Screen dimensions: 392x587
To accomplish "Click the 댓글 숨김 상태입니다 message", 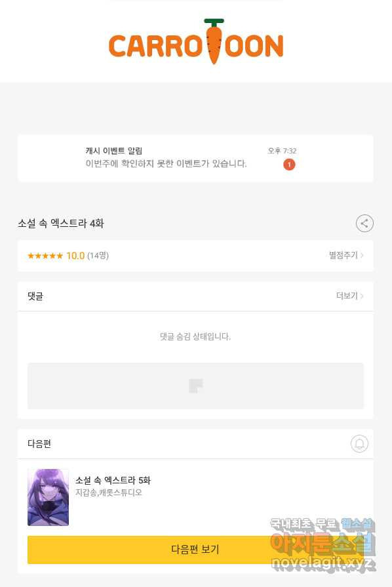I will point(195,336).
